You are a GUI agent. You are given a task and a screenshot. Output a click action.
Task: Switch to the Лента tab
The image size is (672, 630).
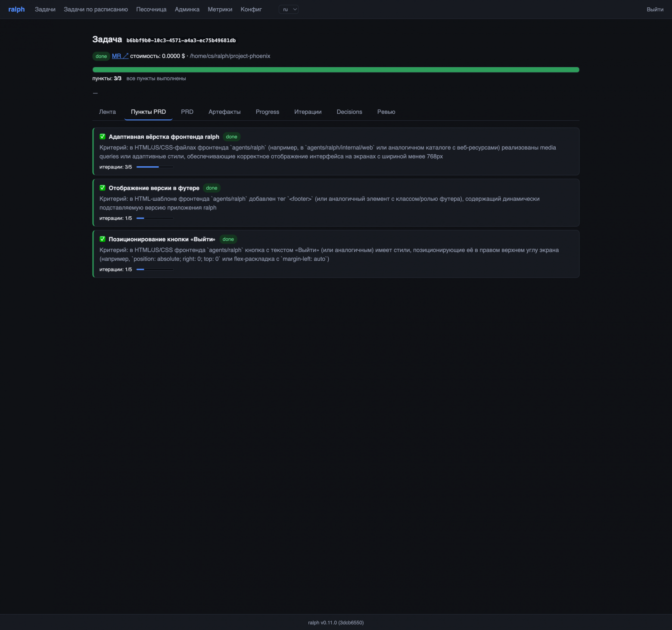[107, 112]
